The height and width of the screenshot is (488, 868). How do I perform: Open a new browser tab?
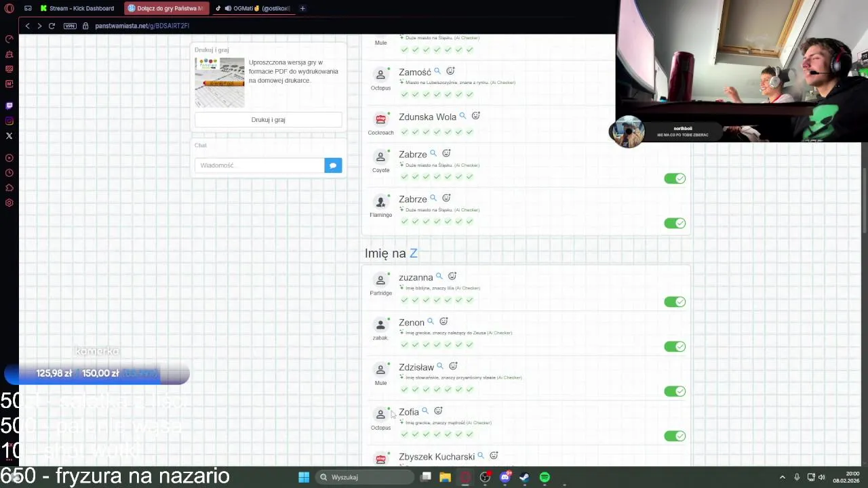click(302, 8)
